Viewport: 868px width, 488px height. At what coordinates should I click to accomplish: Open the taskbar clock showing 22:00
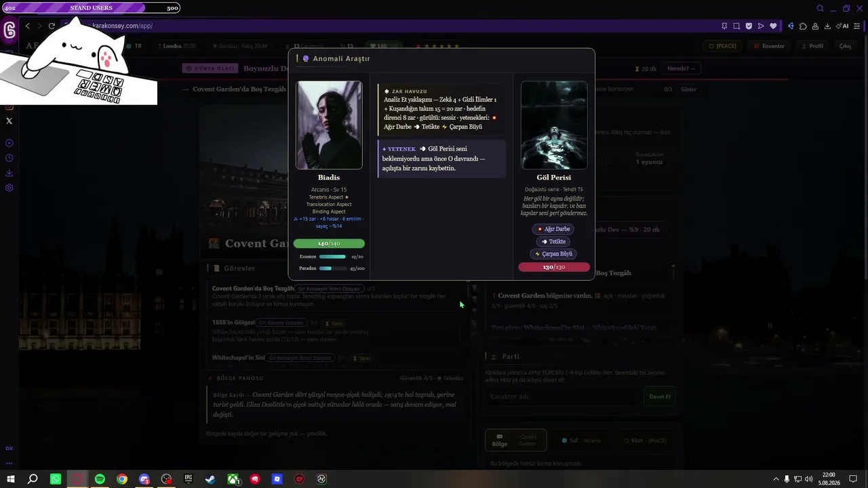tap(829, 479)
